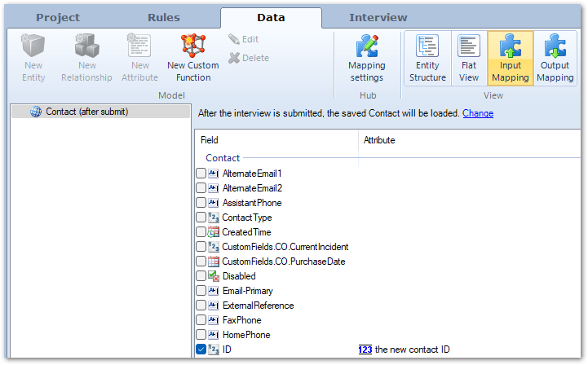Check the HomePhone checkbox
Image resolution: width=588 pixels, height=365 pixels.
tap(201, 334)
